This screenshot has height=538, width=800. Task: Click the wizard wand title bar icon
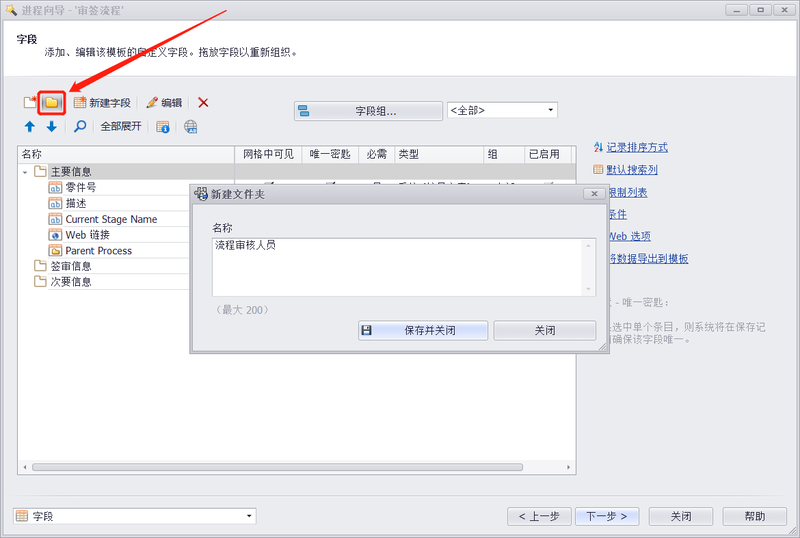[x=11, y=10]
